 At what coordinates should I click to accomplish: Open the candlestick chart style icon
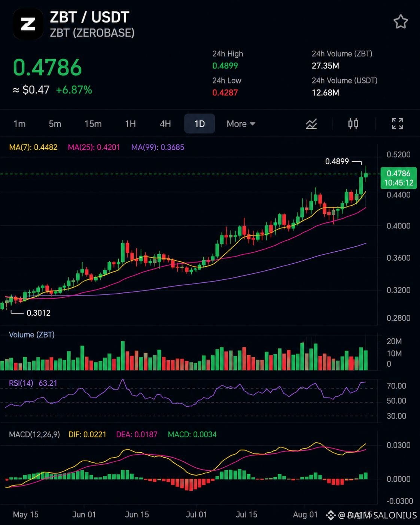(353, 124)
